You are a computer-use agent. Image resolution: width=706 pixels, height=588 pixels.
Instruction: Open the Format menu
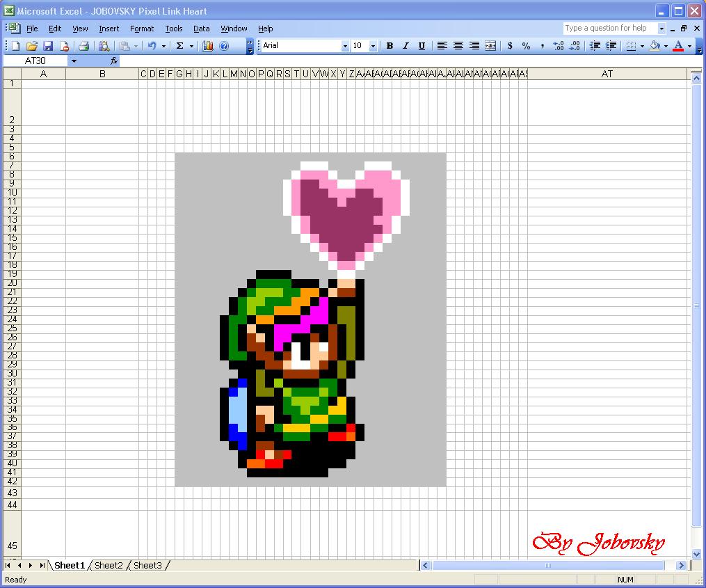(142, 29)
